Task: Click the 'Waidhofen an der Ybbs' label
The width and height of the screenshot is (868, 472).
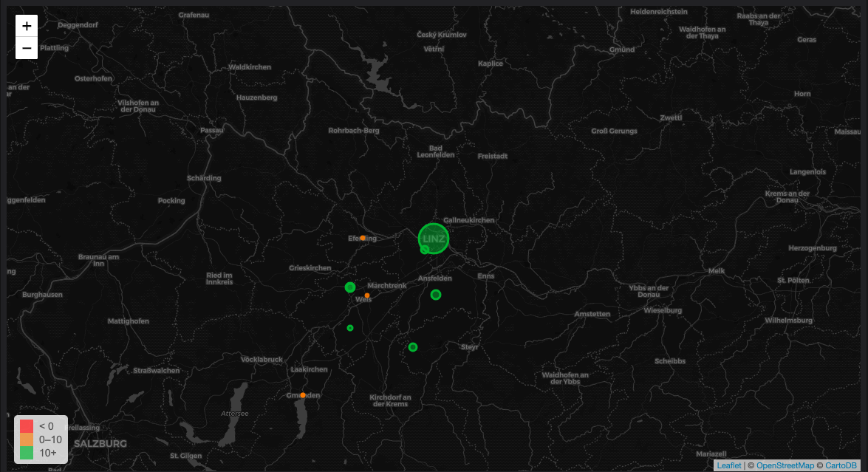Action: click(x=565, y=378)
